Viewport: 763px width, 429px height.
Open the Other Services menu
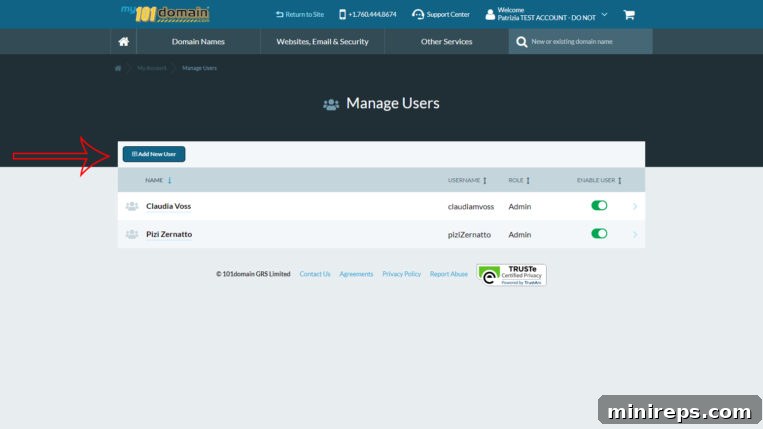447,42
